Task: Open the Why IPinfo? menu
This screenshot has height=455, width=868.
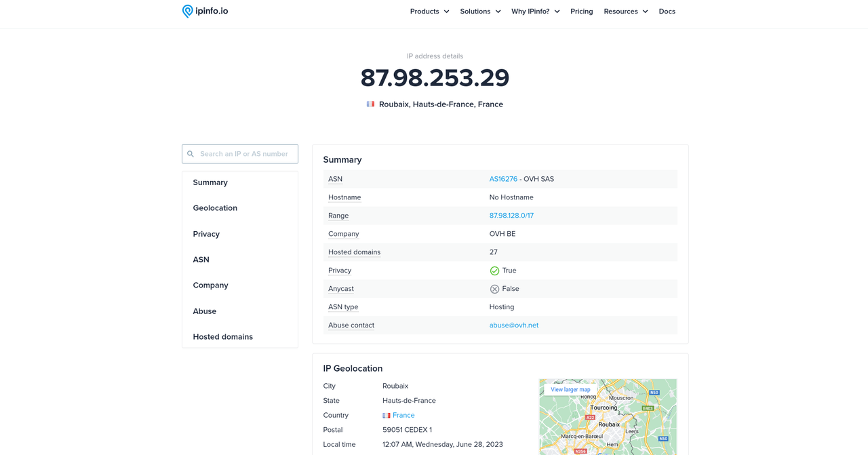Action: point(535,12)
